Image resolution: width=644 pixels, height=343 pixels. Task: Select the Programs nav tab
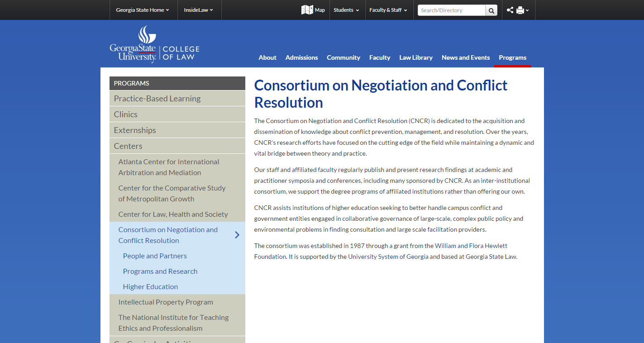(512, 57)
